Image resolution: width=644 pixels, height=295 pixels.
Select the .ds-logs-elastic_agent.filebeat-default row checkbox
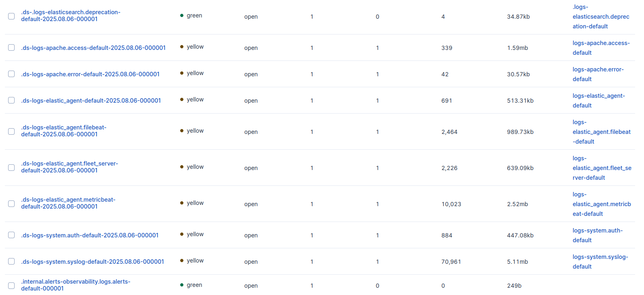[x=11, y=131]
